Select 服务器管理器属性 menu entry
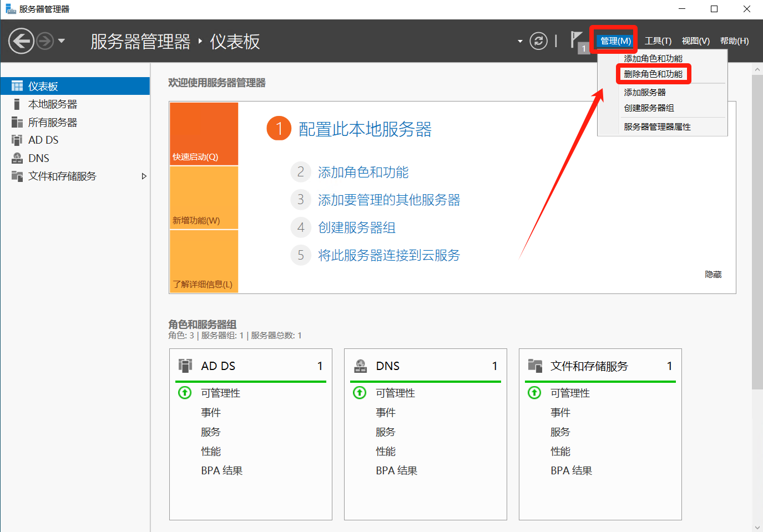This screenshot has height=532, width=763. pos(657,127)
